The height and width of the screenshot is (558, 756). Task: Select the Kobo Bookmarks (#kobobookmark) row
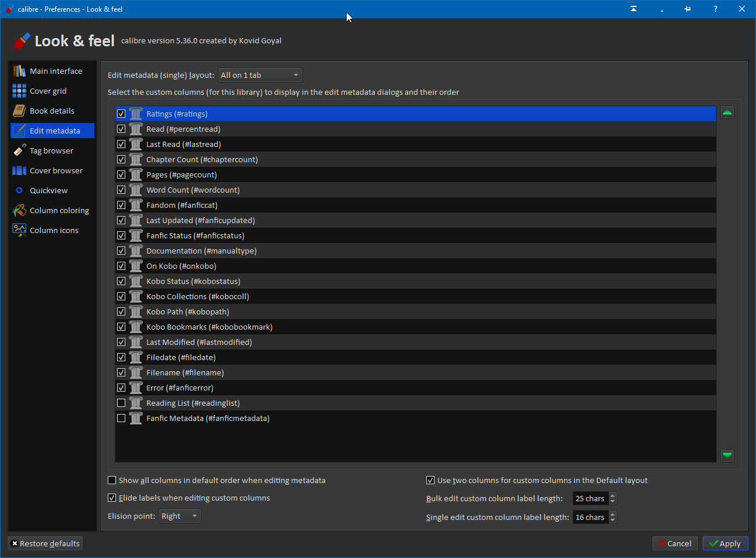click(x=416, y=327)
